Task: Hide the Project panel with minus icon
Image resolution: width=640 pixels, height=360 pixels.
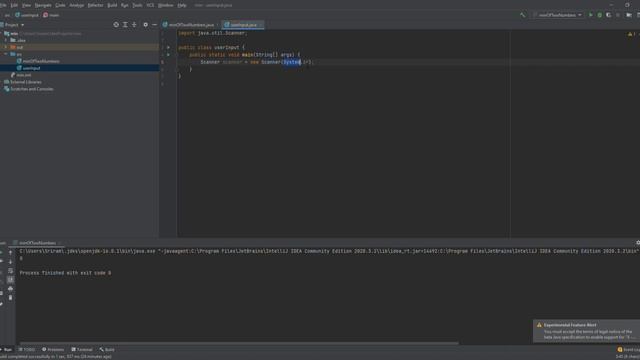Action: pyautogui.click(x=154, y=25)
